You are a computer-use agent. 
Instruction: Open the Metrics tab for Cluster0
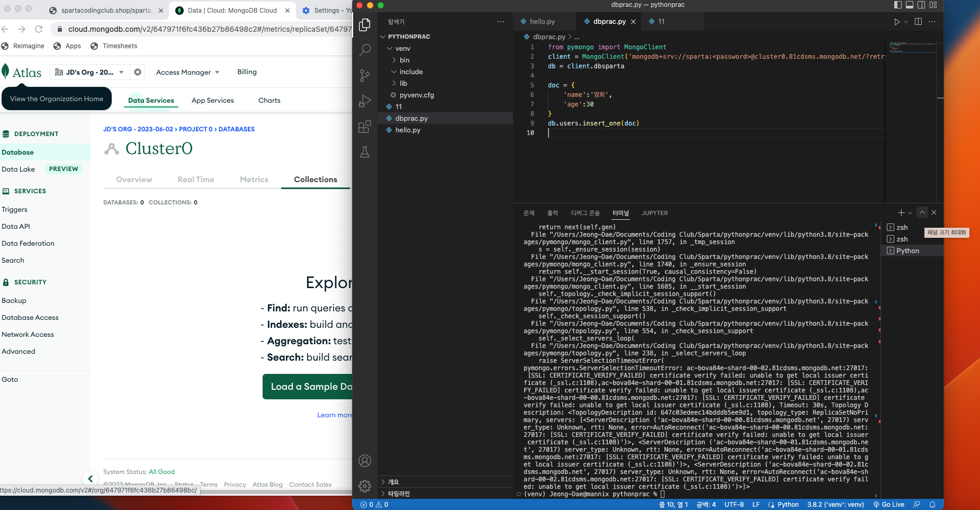(254, 180)
